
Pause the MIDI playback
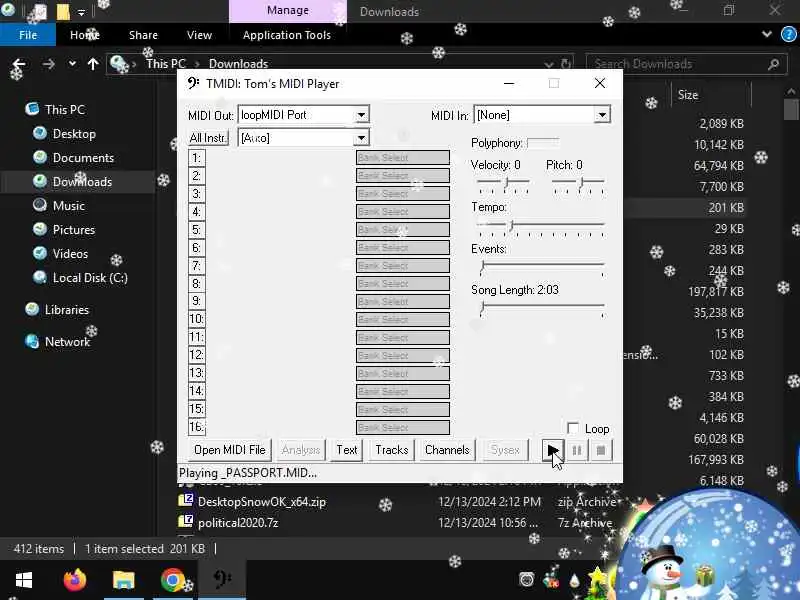tap(577, 450)
